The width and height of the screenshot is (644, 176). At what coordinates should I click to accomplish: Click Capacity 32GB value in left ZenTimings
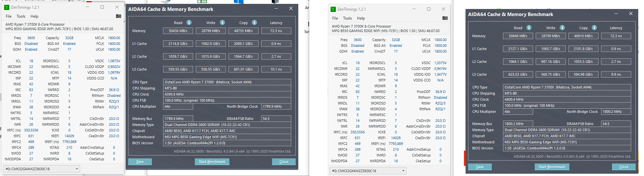click(69, 38)
